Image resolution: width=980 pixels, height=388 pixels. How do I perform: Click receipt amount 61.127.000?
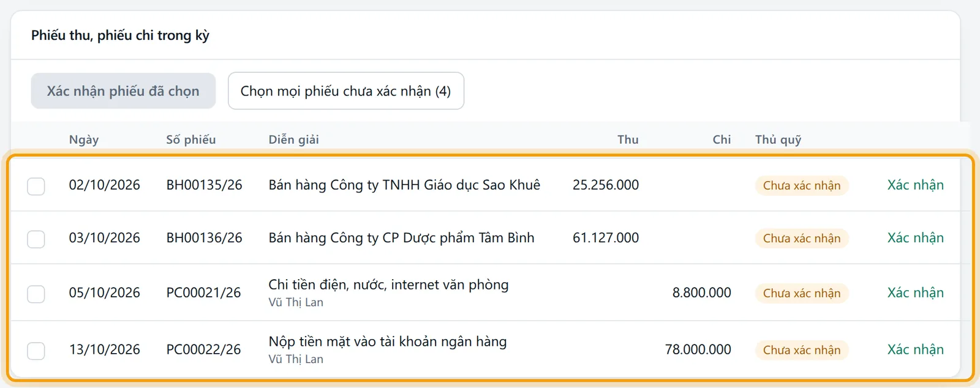pos(606,237)
